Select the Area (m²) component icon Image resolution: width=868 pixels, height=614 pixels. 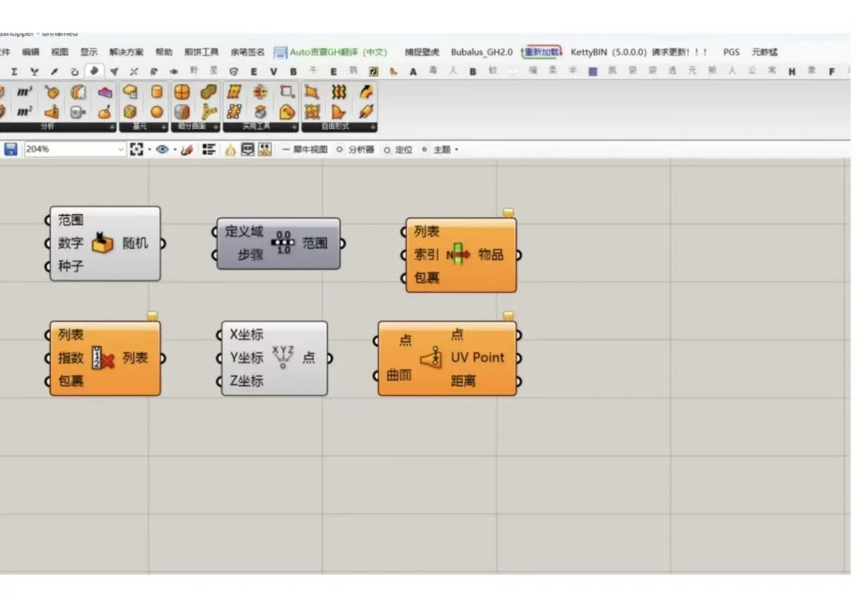(x=25, y=111)
